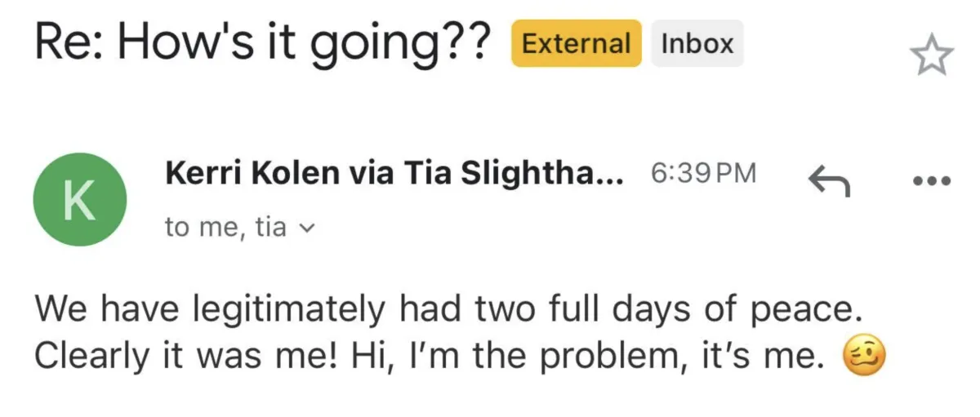Select the Inbox label tag
Image resolution: width=980 pixels, height=417 pixels.
tap(697, 43)
